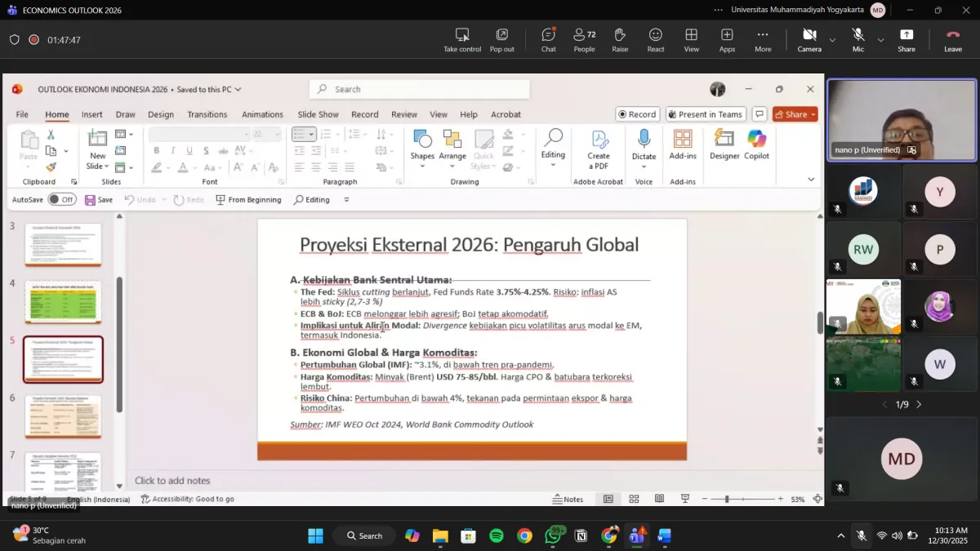Expand the Share dropdown in PowerPoint
The image size is (980, 551).
click(x=813, y=114)
